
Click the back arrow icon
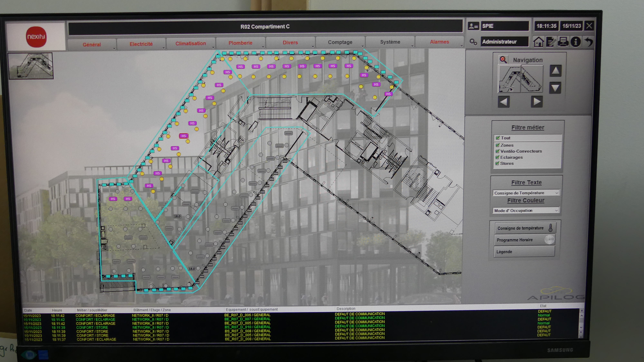pos(588,42)
